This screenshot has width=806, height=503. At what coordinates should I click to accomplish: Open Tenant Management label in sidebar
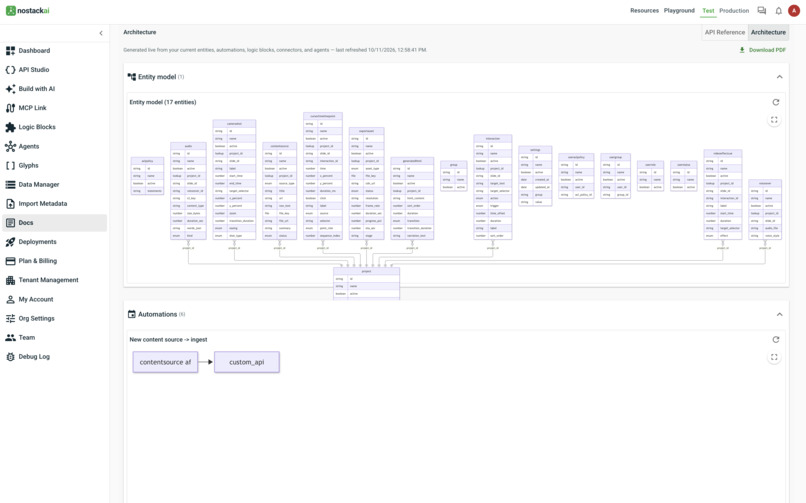(x=49, y=280)
